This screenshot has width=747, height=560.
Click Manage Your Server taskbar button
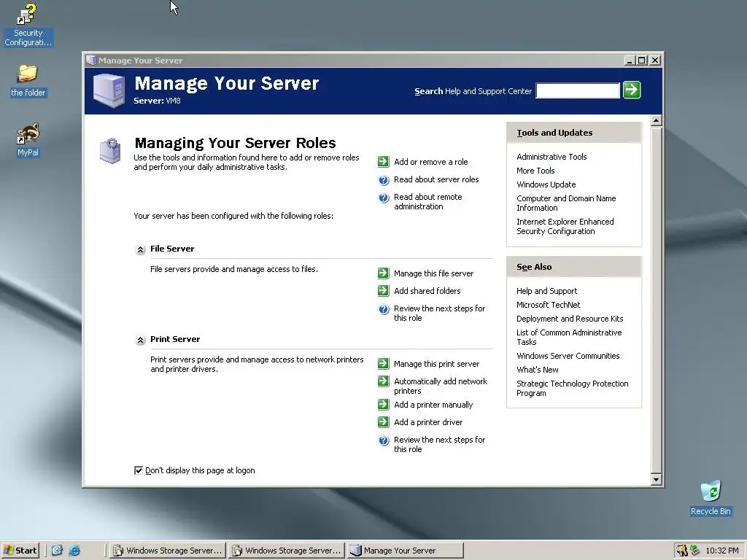(x=405, y=551)
